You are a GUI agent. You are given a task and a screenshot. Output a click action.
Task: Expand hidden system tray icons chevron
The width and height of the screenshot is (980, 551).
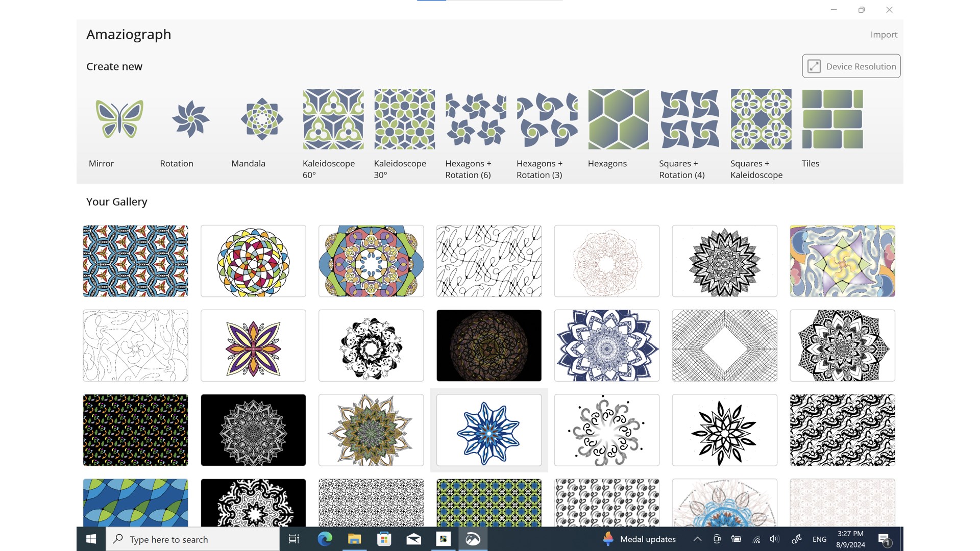click(x=697, y=539)
